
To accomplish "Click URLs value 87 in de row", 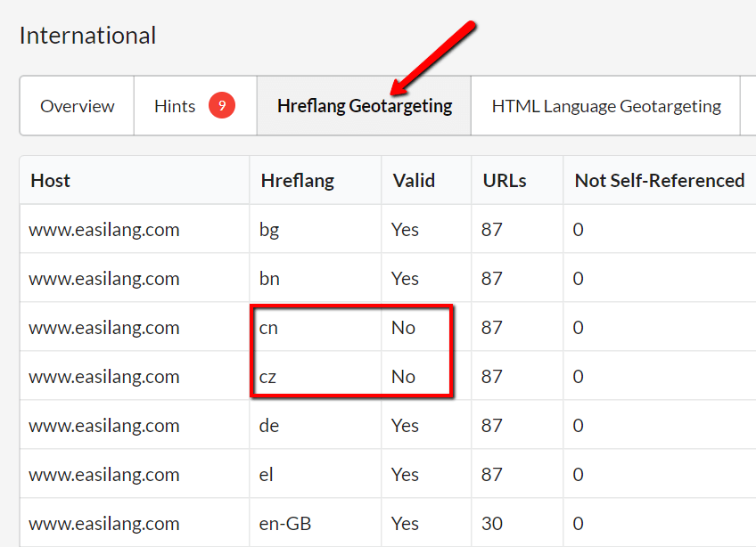I will 492,426.
